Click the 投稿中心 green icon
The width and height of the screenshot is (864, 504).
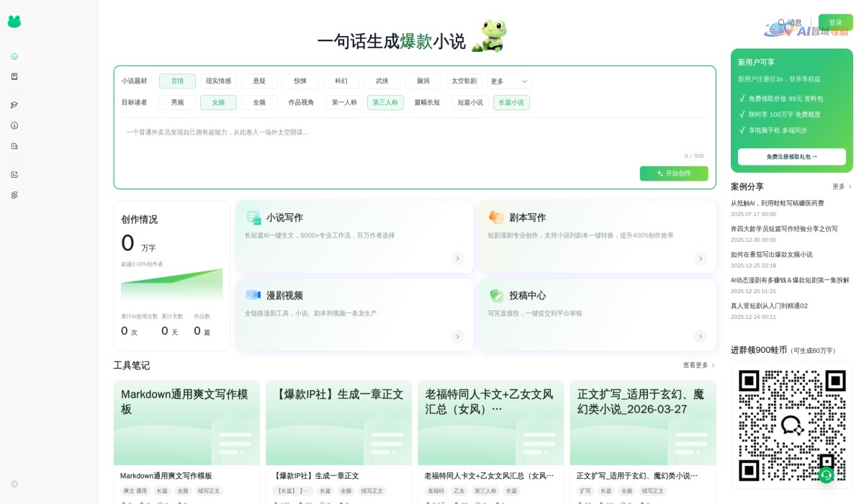click(x=496, y=295)
